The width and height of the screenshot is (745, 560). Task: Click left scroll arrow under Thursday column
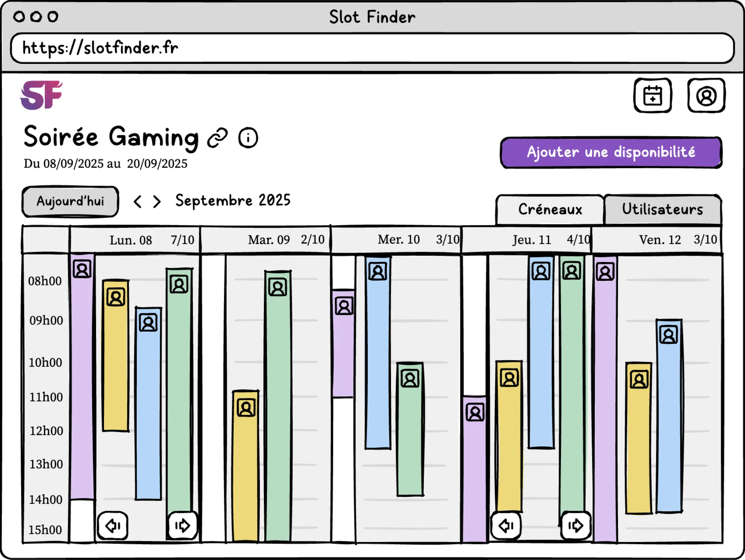(506, 525)
